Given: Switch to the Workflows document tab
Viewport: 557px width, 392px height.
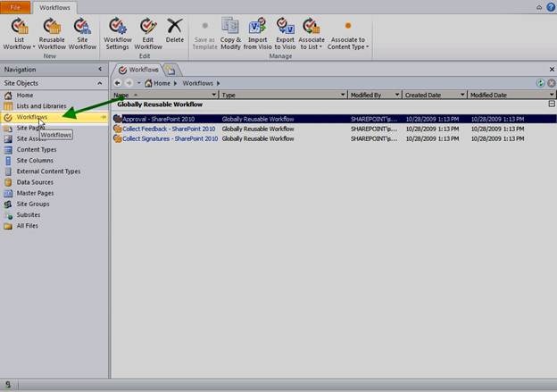Looking at the screenshot, I should click(x=139, y=70).
